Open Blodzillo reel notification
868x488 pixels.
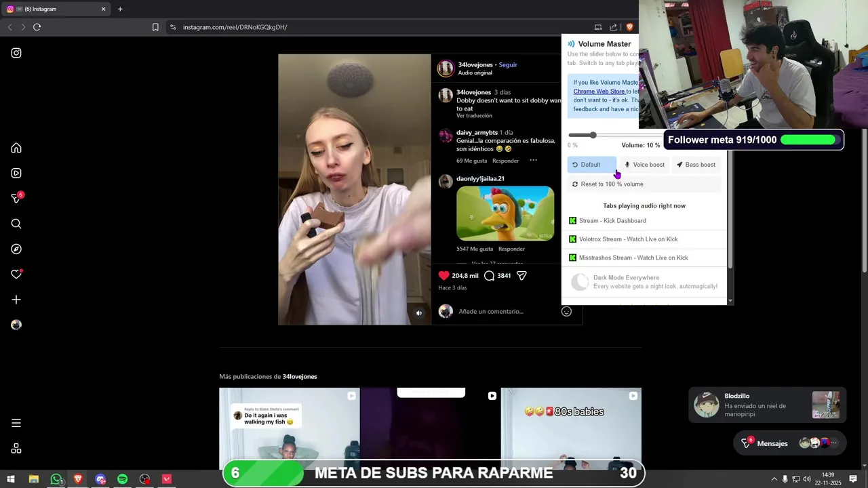tap(767, 405)
